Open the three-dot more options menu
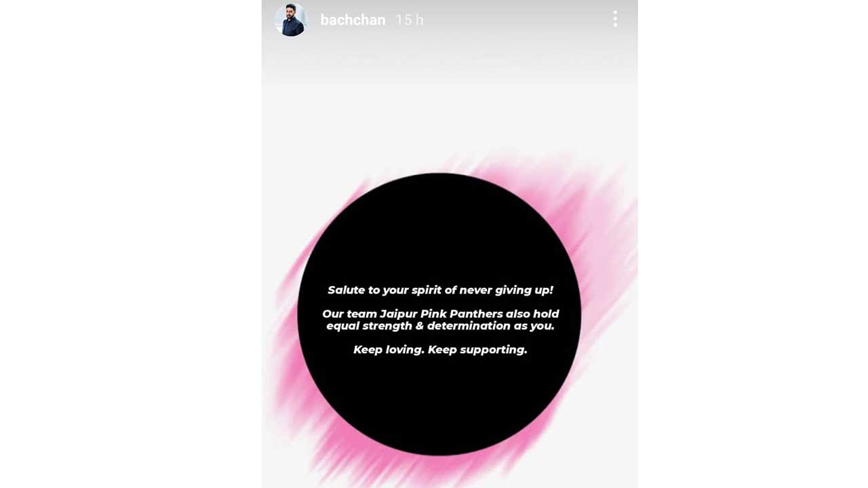Image resolution: width=868 pixels, height=488 pixels. [615, 19]
